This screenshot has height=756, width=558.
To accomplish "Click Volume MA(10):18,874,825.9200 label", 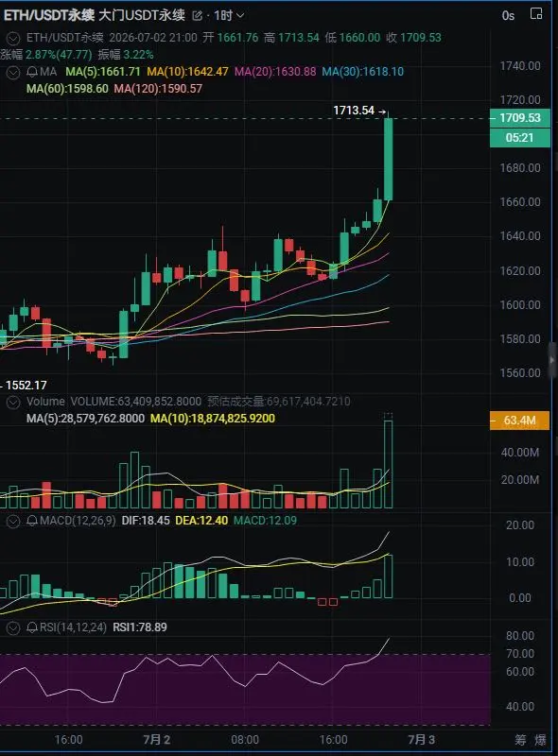I will point(213,419).
